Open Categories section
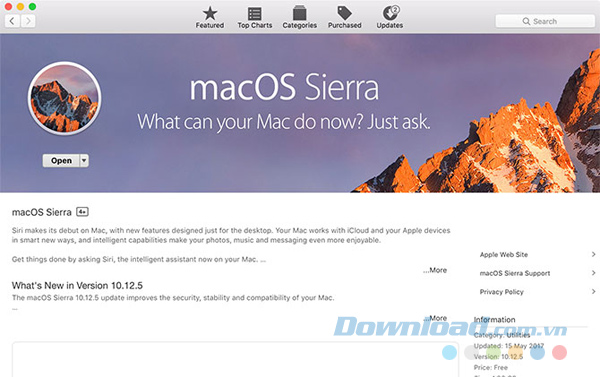The height and width of the screenshot is (377, 600). (x=300, y=18)
